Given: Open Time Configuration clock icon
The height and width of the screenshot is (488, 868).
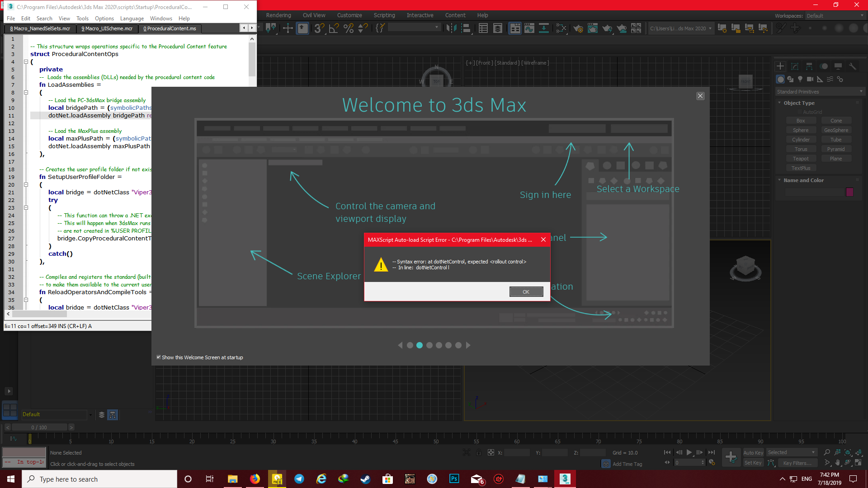Looking at the screenshot, I should click(x=712, y=462).
